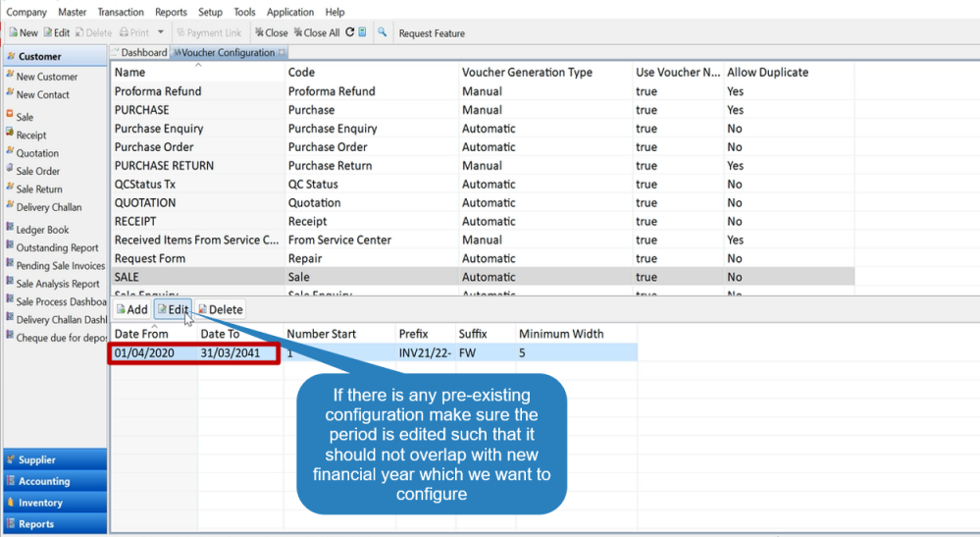980x537 pixels.
Task: Click the Request Feature button
Action: coord(432,33)
